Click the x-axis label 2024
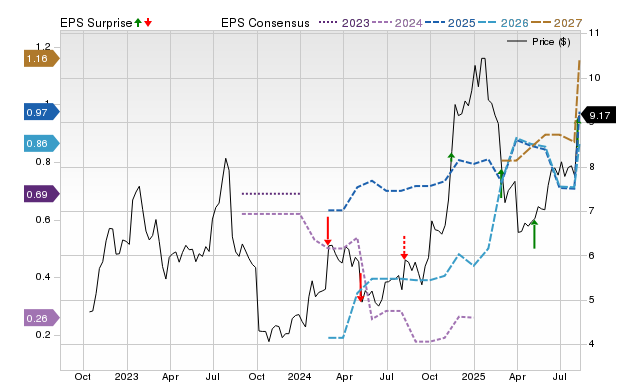Screen dimensions: 640x382 pyautogui.click(x=300, y=376)
